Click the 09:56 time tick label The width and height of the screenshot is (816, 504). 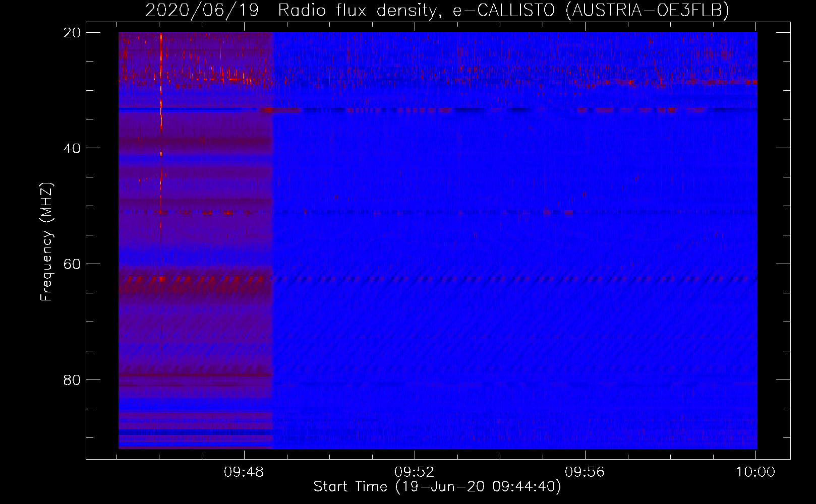click(x=585, y=472)
